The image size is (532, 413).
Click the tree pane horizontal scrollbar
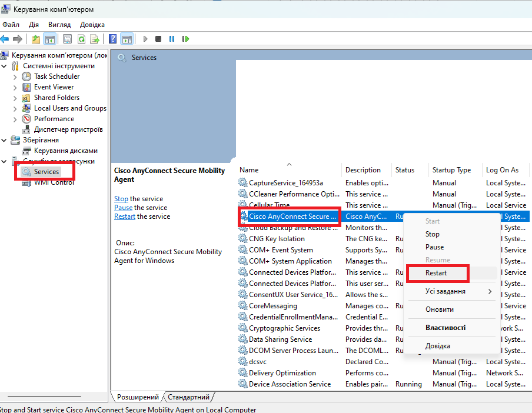pos(45,396)
